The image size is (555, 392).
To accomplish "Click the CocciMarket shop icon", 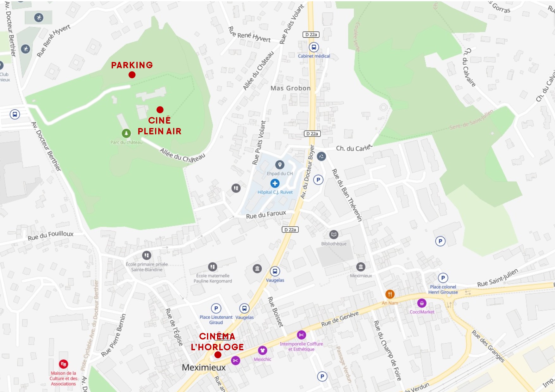I will [422, 303].
